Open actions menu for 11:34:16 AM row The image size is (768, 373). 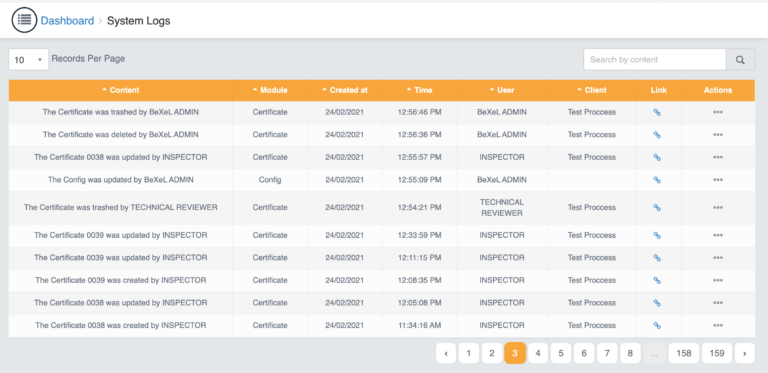click(x=718, y=326)
